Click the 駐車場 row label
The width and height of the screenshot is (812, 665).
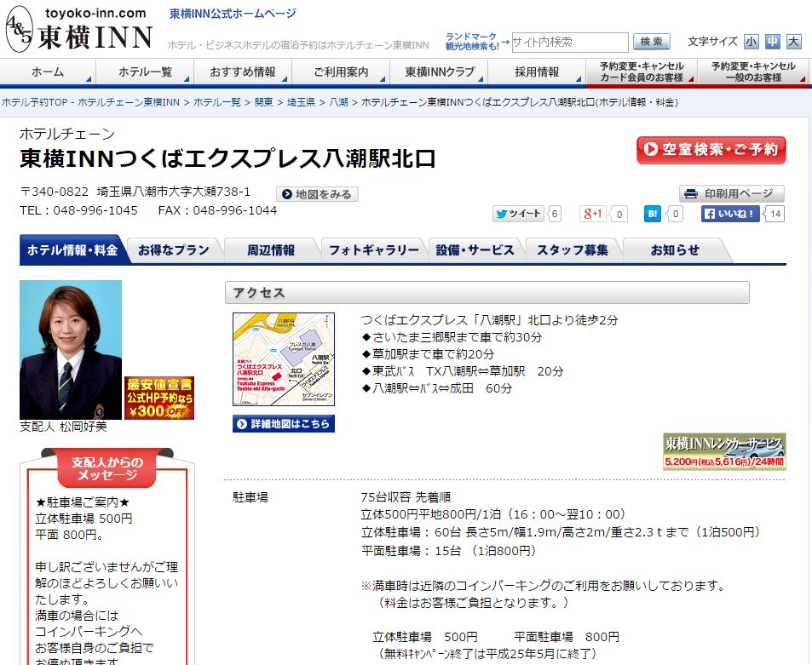251,497
